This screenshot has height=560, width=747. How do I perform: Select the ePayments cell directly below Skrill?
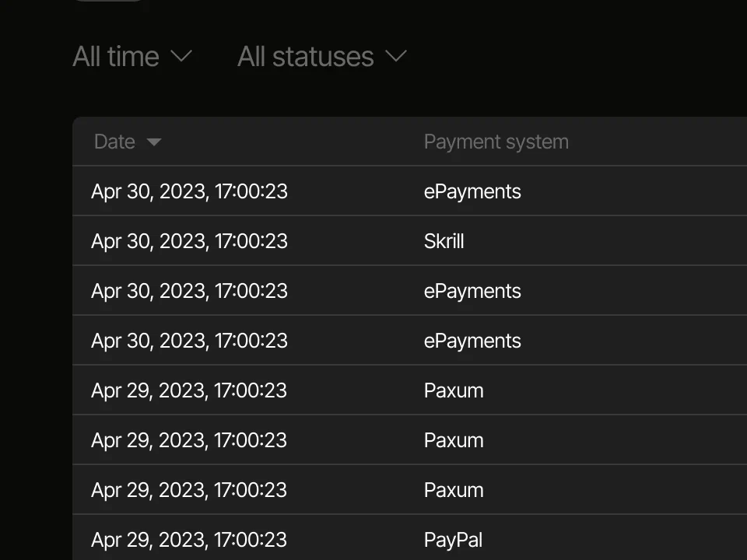[472, 291]
